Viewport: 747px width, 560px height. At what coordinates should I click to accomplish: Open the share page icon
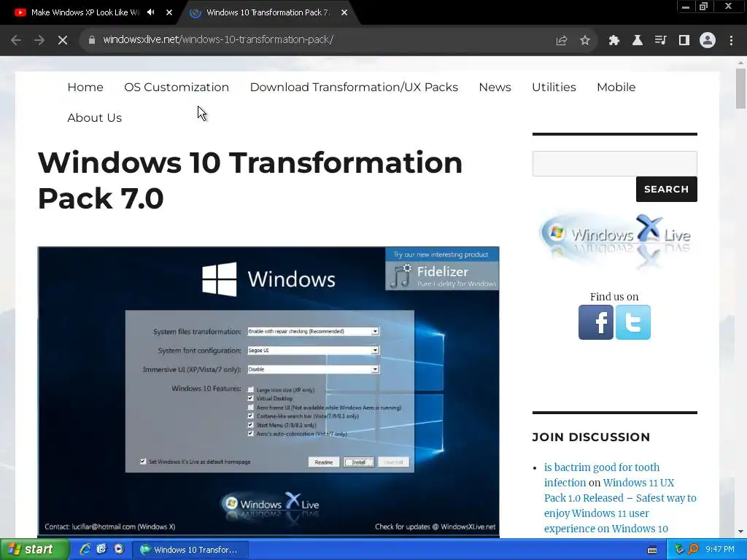[x=562, y=41]
